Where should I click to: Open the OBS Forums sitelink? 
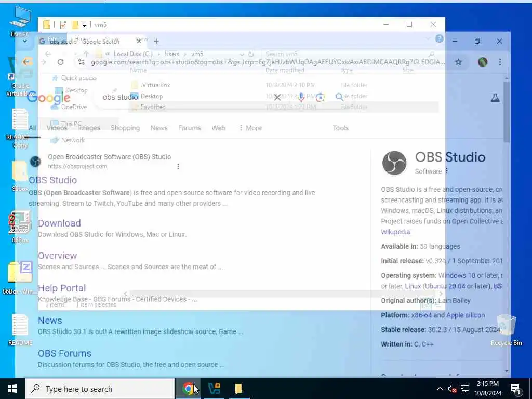point(64,353)
